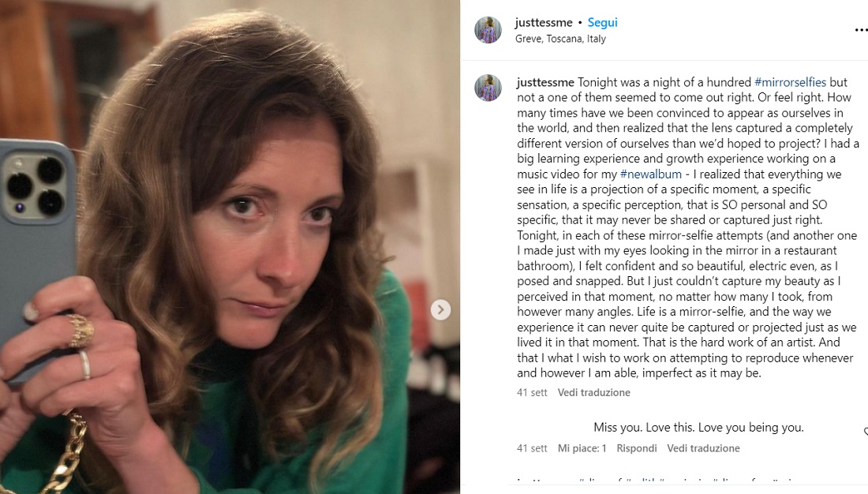The image size is (868, 494).
Task: View likes on comment 'Mi piace: 1'
Action: pyautogui.click(x=582, y=448)
